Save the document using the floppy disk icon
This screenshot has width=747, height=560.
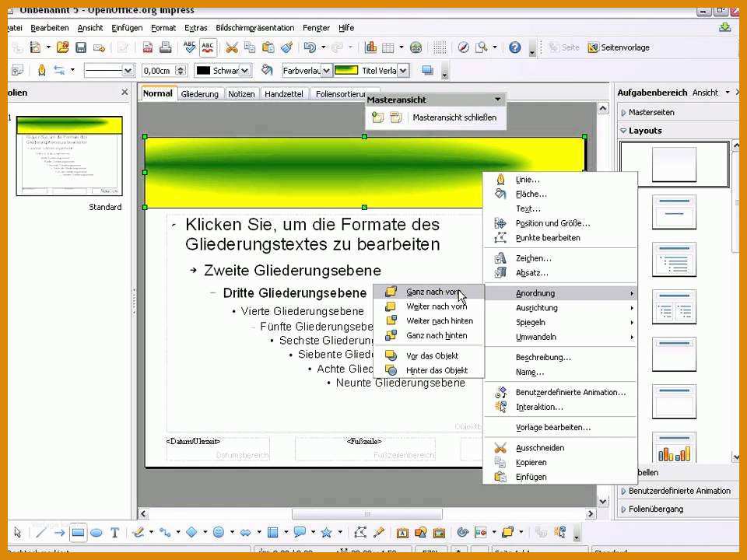point(81,47)
